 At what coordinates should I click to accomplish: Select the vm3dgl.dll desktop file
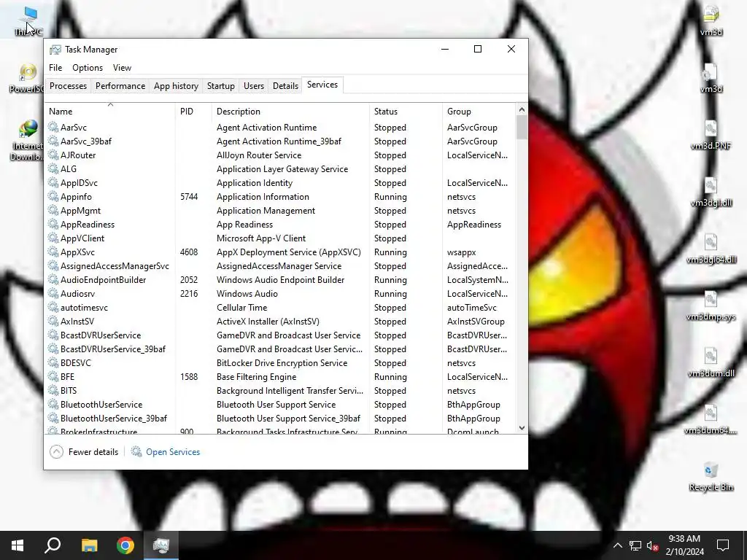click(711, 192)
